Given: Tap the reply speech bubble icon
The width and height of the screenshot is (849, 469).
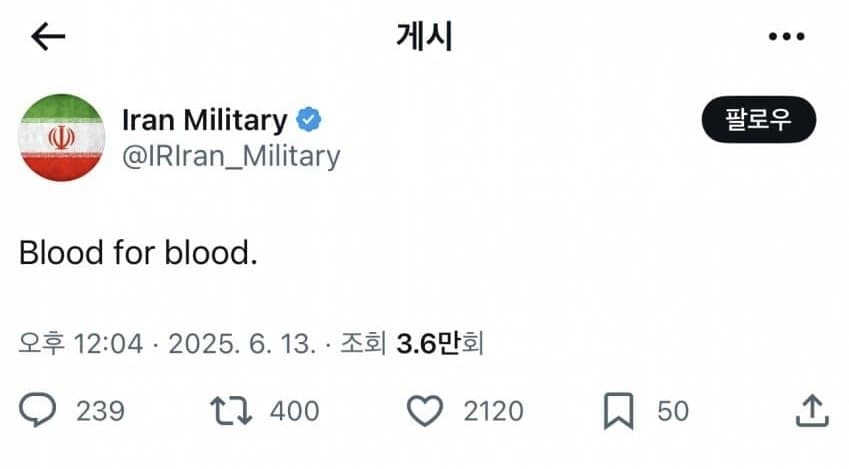Looking at the screenshot, I should coord(39,410).
